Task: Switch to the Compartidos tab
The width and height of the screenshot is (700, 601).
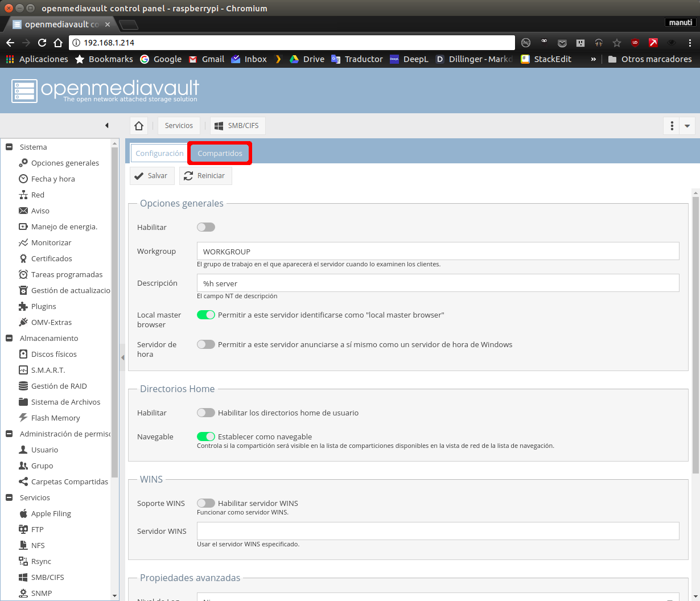Action: tap(220, 154)
